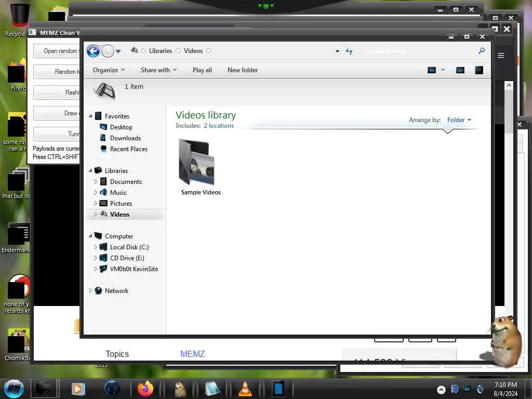532x399 pixels.
Task: Open the Firefox desktop shortcut
Action: click(x=18, y=76)
